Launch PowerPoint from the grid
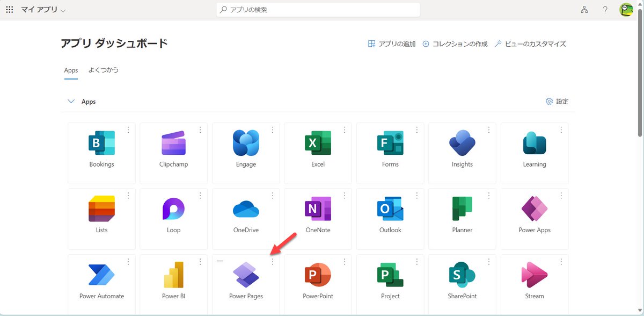Screen dimensions: 644x316 pyautogui.click(x=318, y=275)
